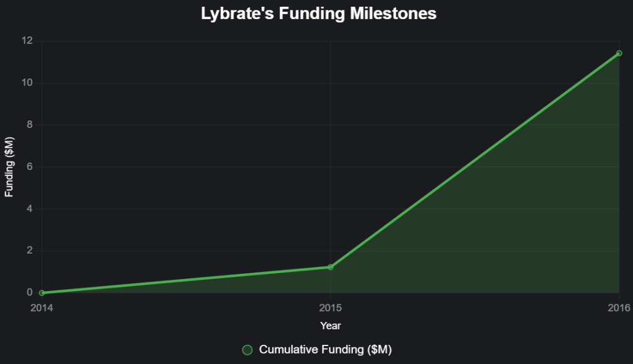Click the line segment between 2014 and 2015
633x364 pixels.
pyautogui.click(x=185, y=280)
